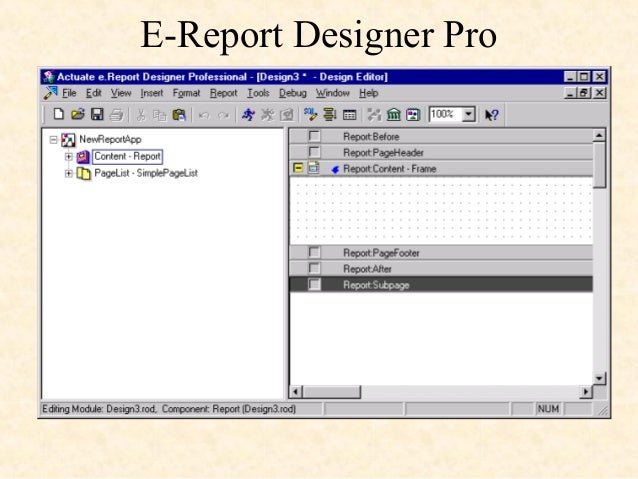Screen dimensions: 638x479
Task: Tick the Report:Before slot checkbox
Action: click(314, 136)
